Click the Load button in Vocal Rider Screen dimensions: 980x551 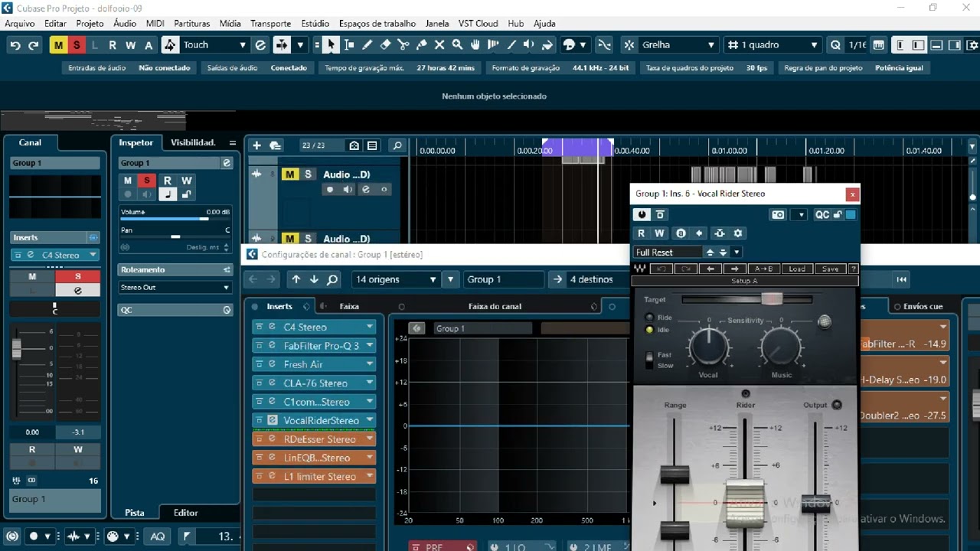click(797, 269)
